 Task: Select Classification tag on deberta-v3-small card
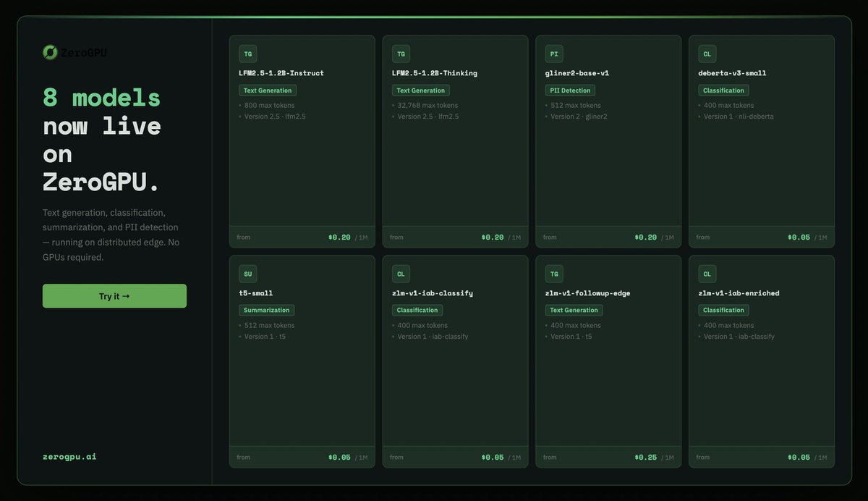click(723, 90)
